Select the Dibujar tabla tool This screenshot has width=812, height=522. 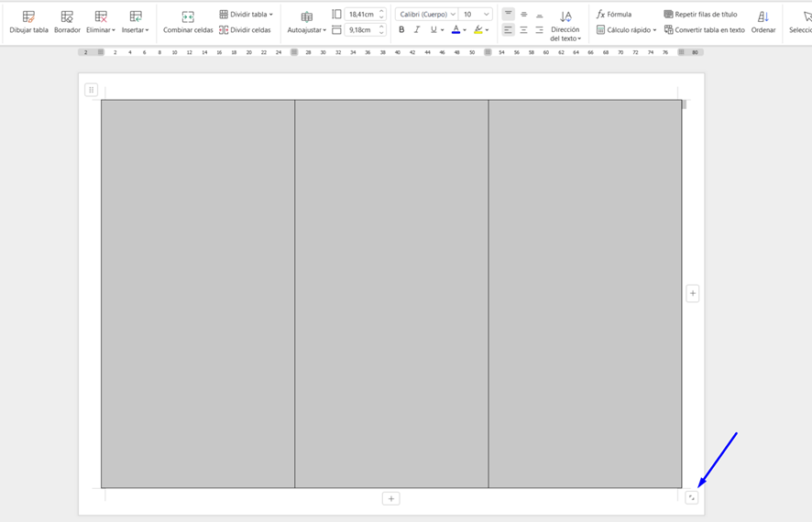pyautogui.click(x=28, y=22)
